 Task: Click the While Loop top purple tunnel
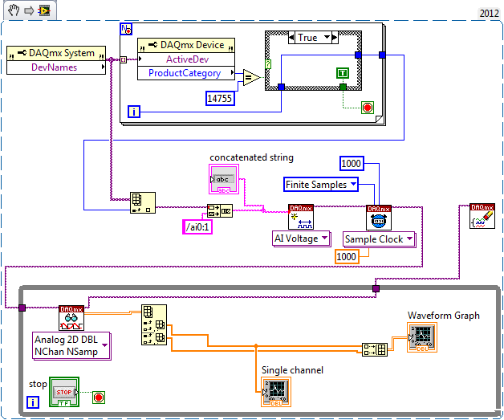376,288
